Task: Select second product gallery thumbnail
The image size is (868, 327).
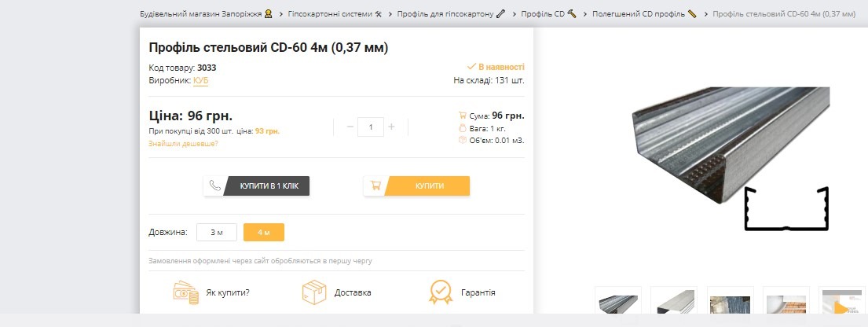Action: pyautogui.click(x=674, y=301)
